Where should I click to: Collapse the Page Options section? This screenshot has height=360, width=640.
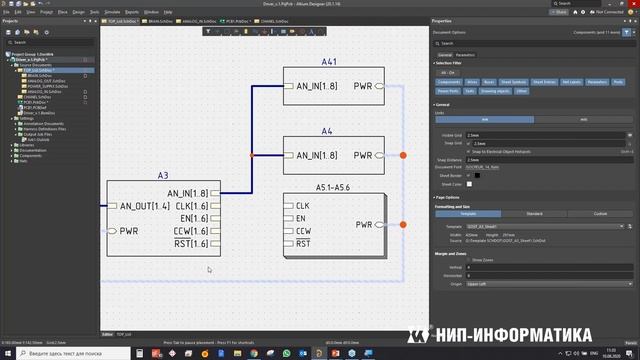(x=434, y=198)
